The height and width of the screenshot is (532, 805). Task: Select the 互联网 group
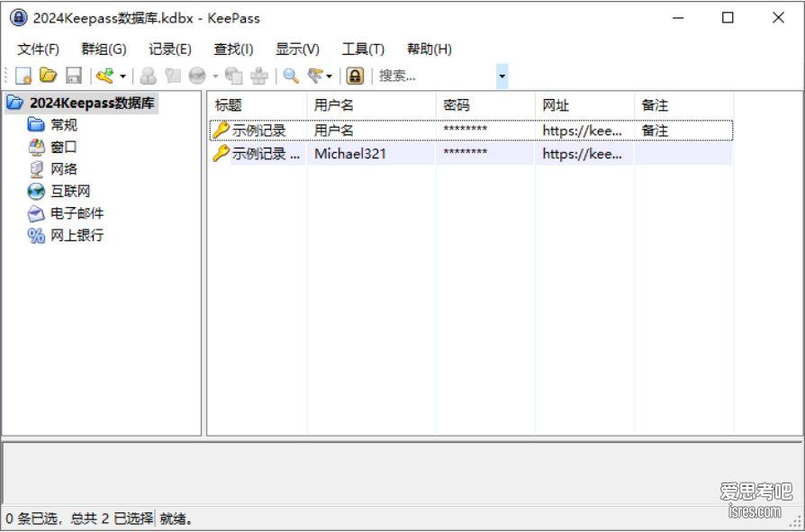click(x=70, y=192)
